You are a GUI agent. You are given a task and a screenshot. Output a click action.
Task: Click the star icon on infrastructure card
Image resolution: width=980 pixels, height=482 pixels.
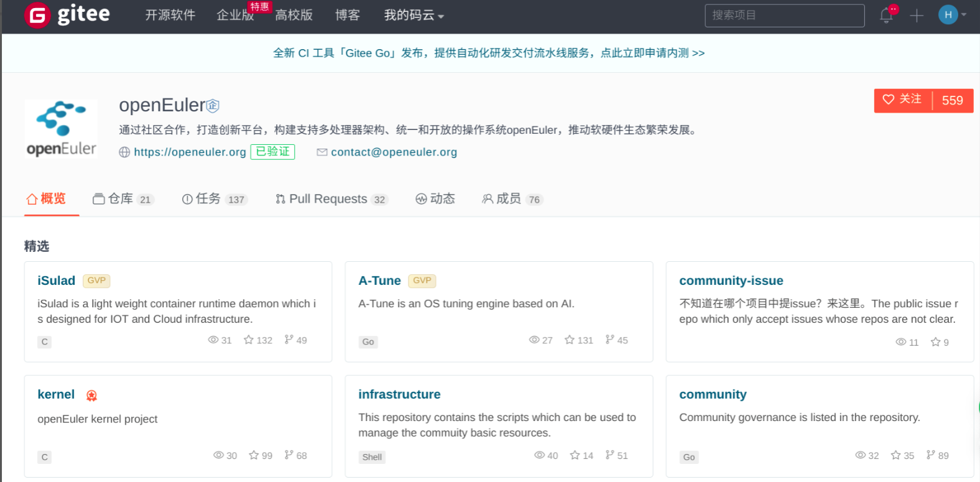[x=575, y=455]
